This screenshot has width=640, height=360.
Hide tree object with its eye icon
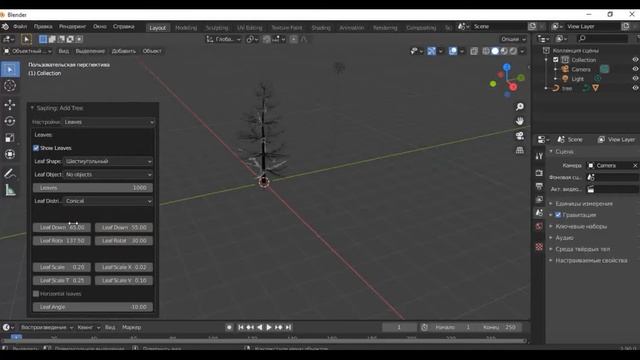(x=635, y=88)
